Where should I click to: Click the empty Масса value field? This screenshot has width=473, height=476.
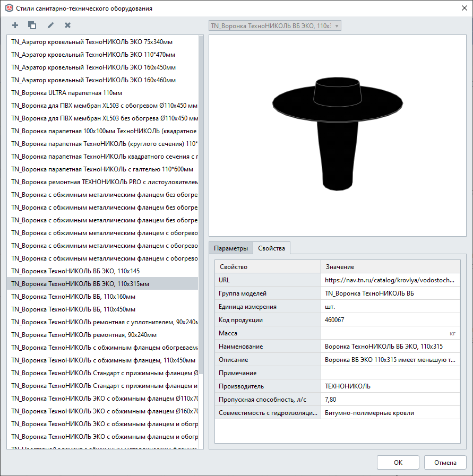pyautogui.click(x=390, y=333)
